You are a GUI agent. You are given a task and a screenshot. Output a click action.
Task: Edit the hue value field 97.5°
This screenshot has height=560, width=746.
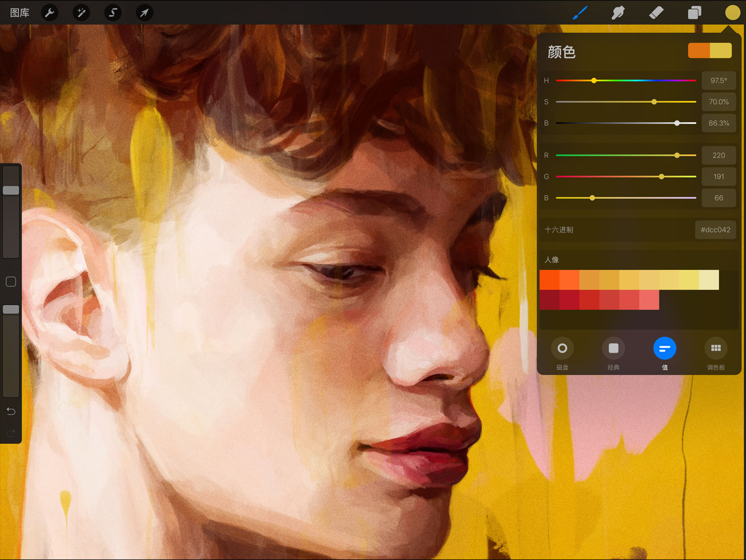[719, 80]
